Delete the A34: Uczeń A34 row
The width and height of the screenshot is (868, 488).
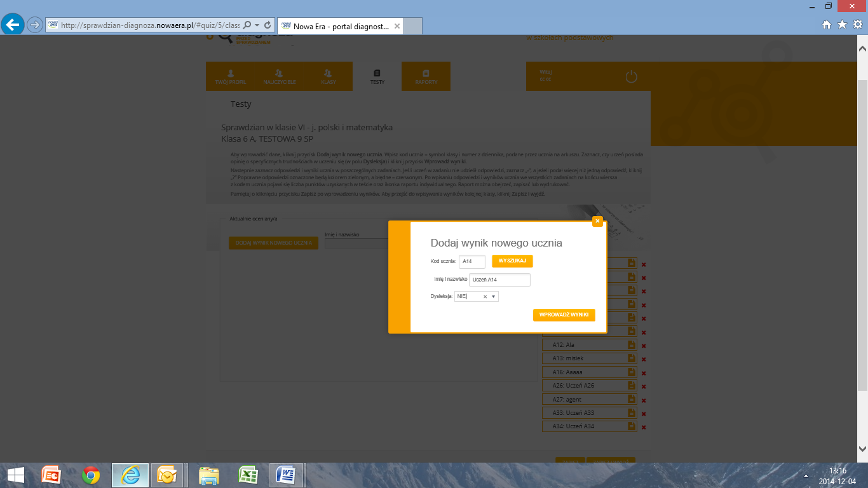point(644,427)
